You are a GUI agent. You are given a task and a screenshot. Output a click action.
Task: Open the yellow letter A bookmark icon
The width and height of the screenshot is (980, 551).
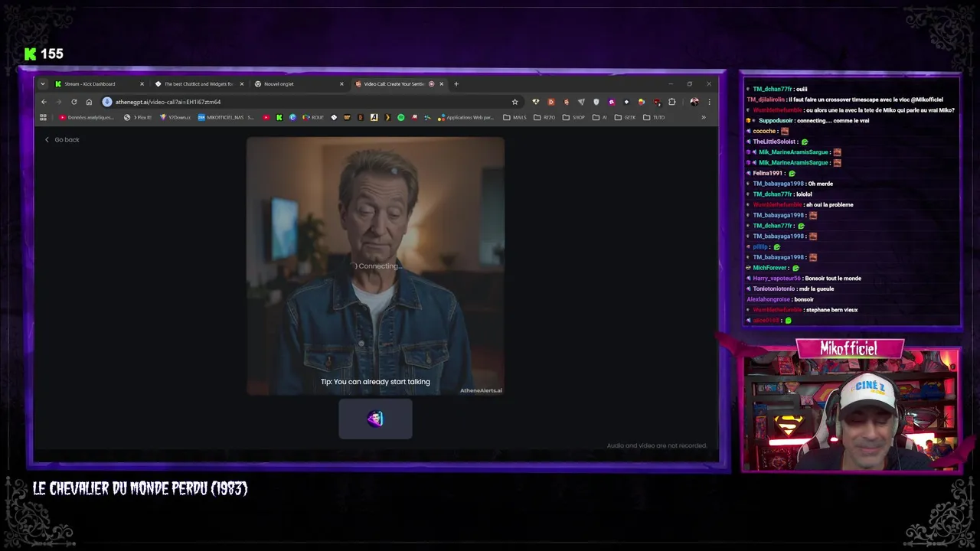[x=374, y=117]
